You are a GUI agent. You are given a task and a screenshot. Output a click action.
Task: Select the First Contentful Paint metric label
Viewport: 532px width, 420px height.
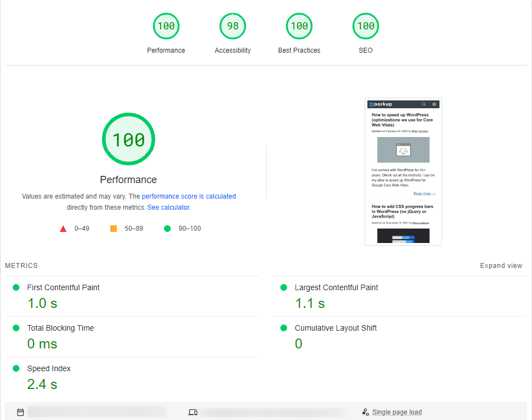[x=63, y=287]
